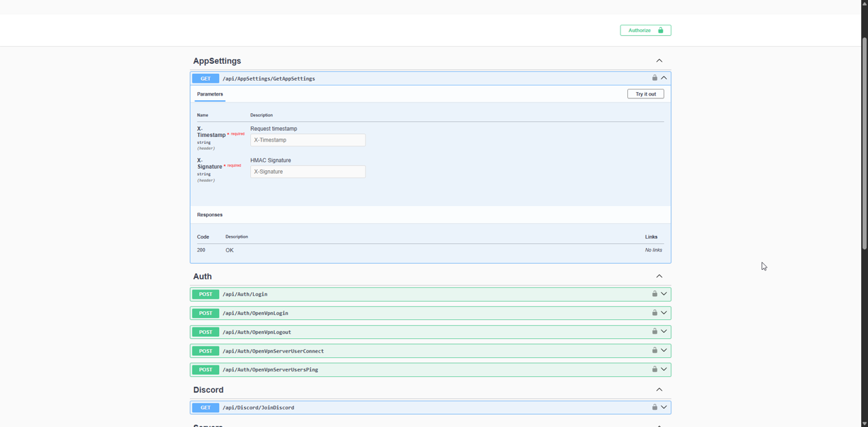Collapse the GetAppSettings operation chevron

(x=664, y=78)
